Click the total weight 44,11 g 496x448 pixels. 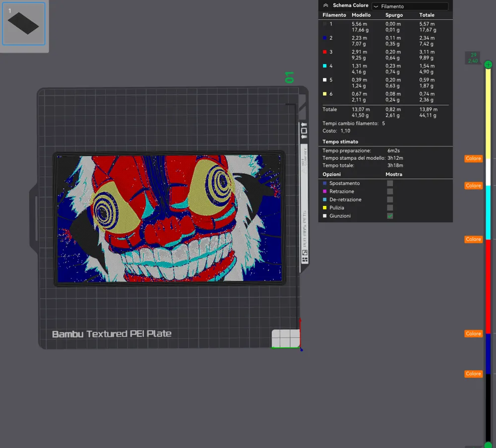point(428,115)
